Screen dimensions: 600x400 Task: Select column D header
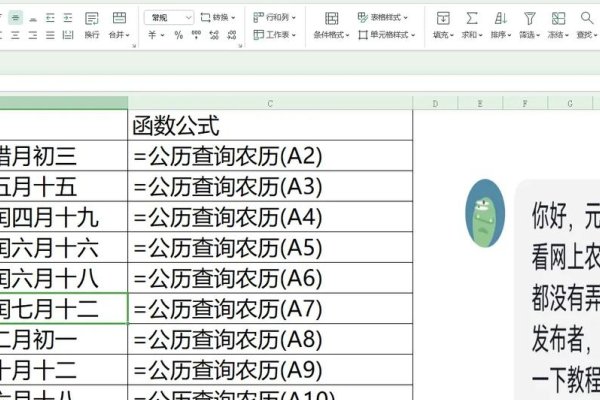pos(435,103)
